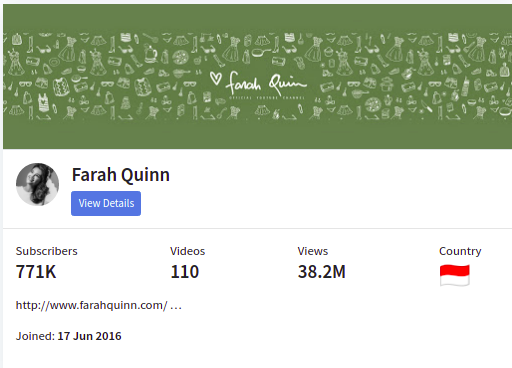Screen dimensions: 512x368
Task: Click the official channel subtitle in banner
Action: (x=267, y=98)
